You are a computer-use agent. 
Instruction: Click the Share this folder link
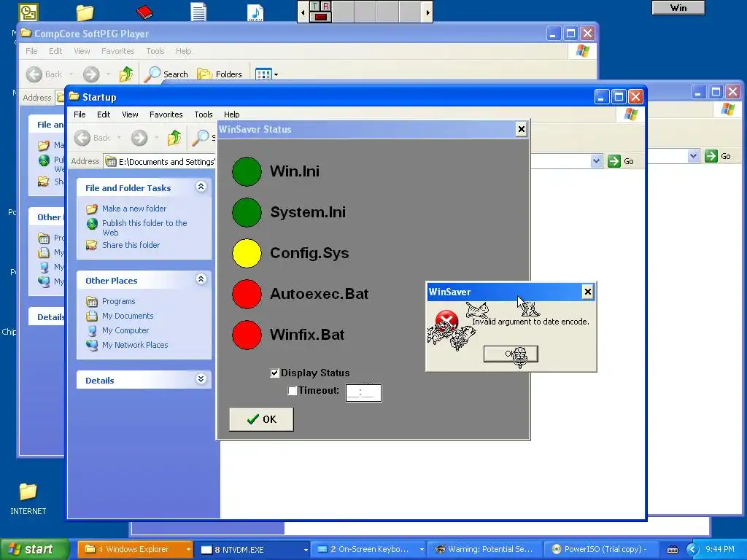131,245
